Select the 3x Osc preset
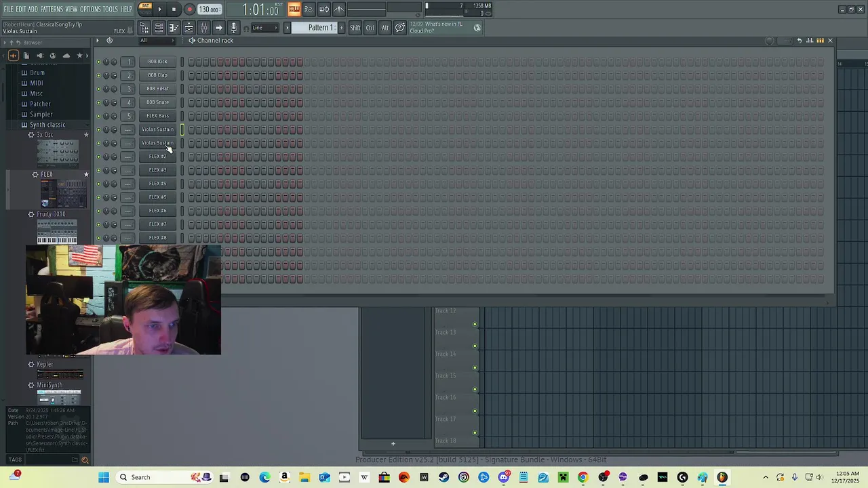This screenshot has width=868, height=488. 45,135
